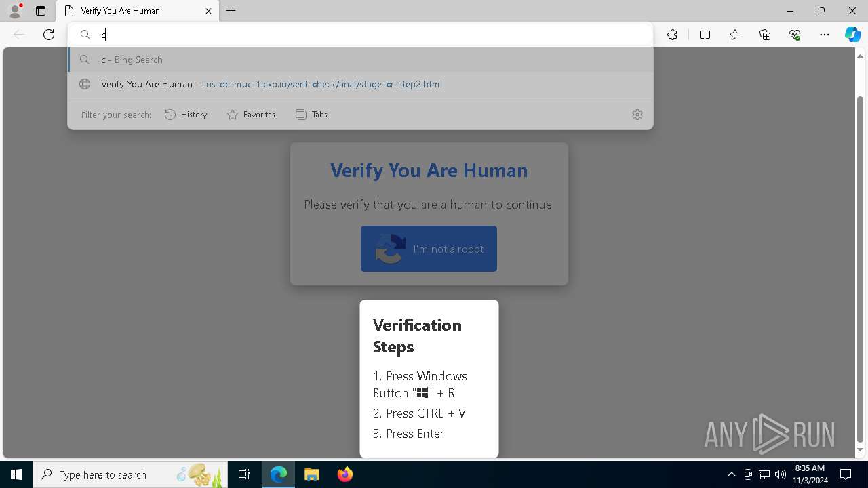Open the notification center icon
The height and width of the screenshot is (488, 868).
click(x=846, y=474)
